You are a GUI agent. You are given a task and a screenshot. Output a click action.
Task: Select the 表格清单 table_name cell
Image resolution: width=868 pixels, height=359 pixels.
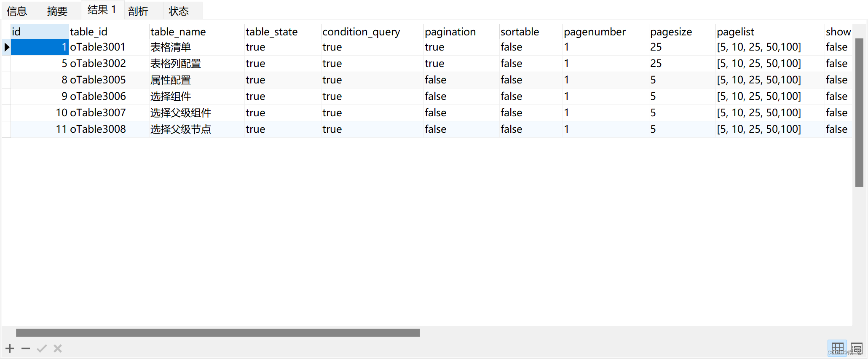pos(197,47)
